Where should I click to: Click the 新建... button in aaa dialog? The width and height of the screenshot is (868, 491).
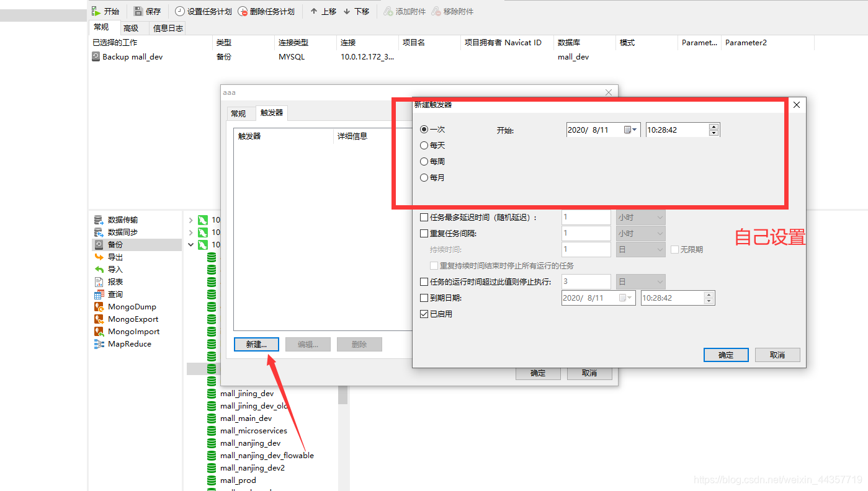[256, 345]
